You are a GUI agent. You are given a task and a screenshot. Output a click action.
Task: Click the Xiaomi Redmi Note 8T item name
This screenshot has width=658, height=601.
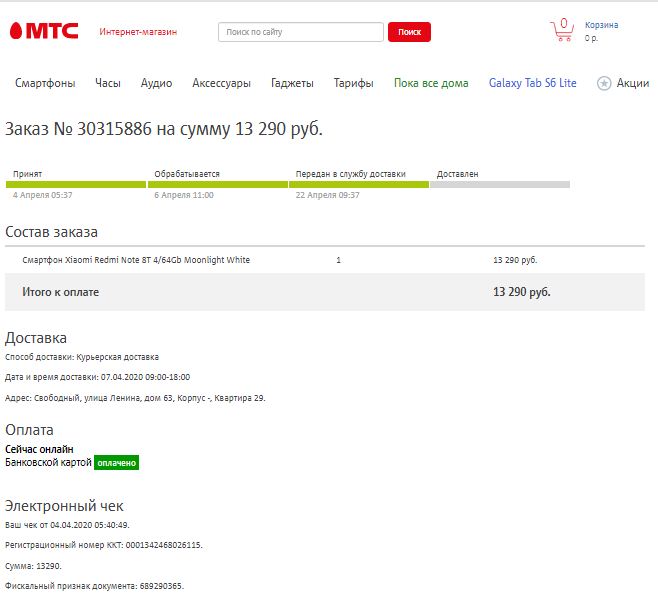pyautogui.click(x=136, y=260)
